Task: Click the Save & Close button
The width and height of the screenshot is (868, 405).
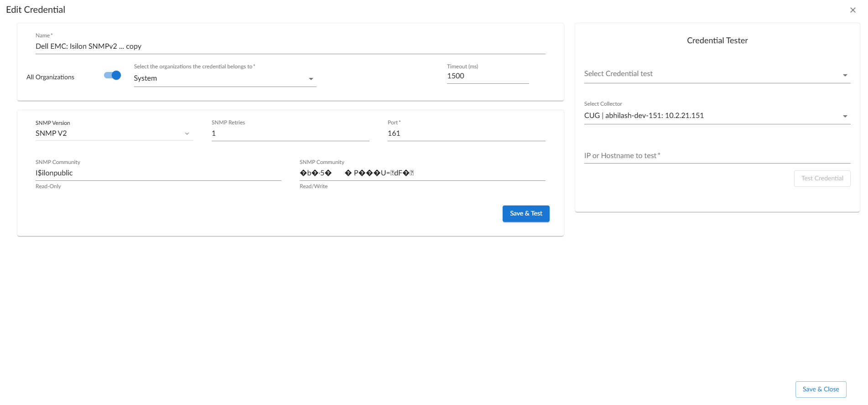Action: [x=821, y=389]
